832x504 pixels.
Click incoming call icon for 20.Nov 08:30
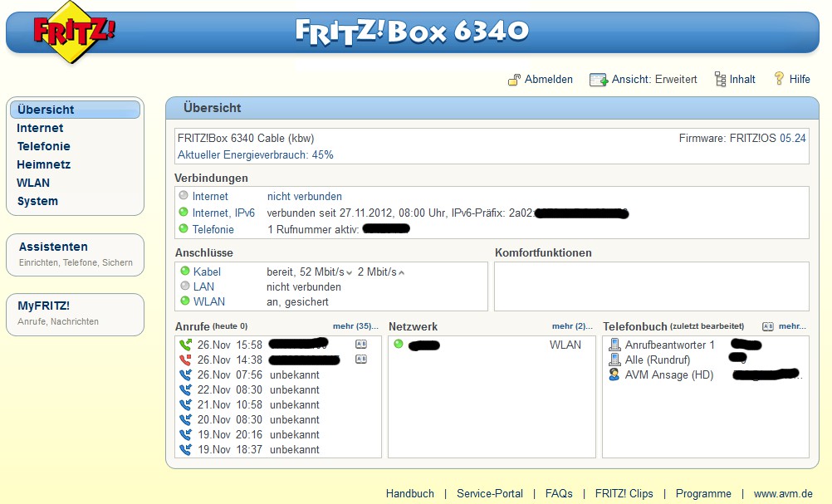click(x=185, y=419)
